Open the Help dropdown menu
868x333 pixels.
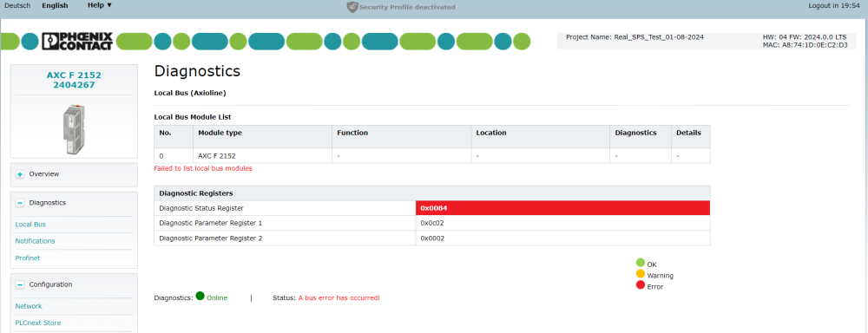tap(100, 5)
